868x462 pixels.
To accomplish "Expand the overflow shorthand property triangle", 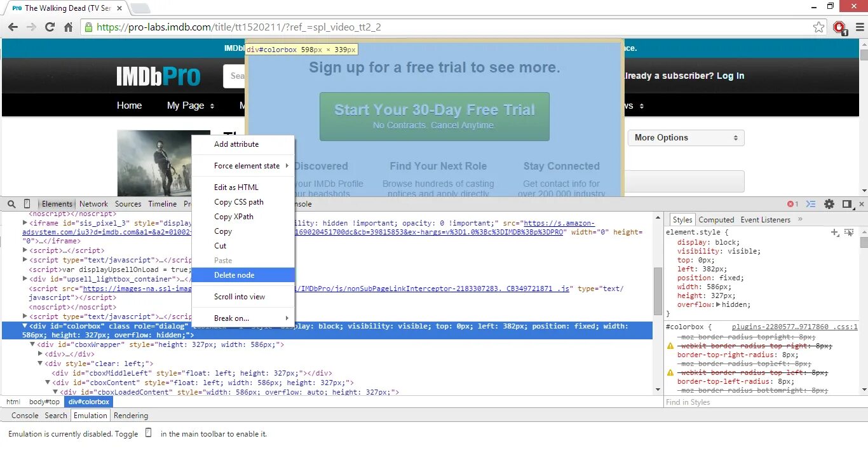I will point(719,304).
